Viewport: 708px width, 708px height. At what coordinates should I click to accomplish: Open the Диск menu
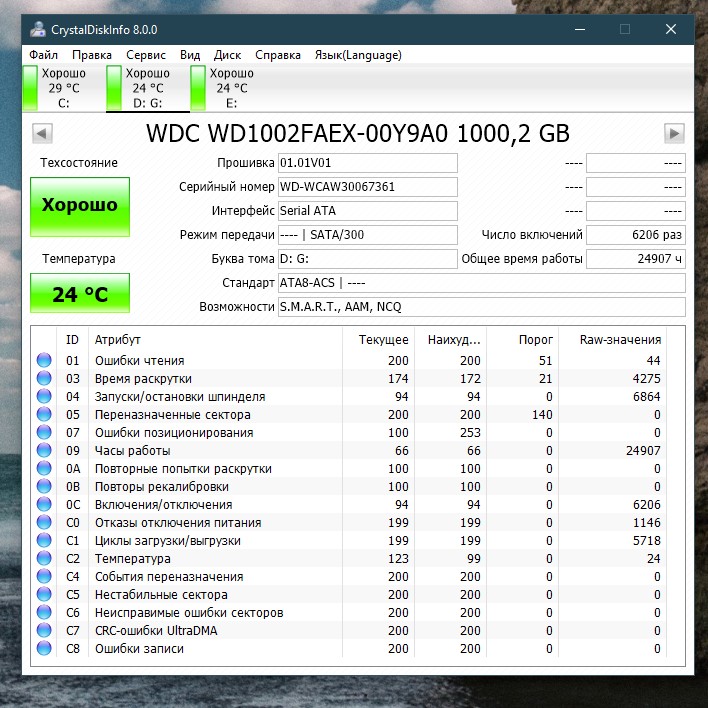pyautogui.click(x=227, y=55)
